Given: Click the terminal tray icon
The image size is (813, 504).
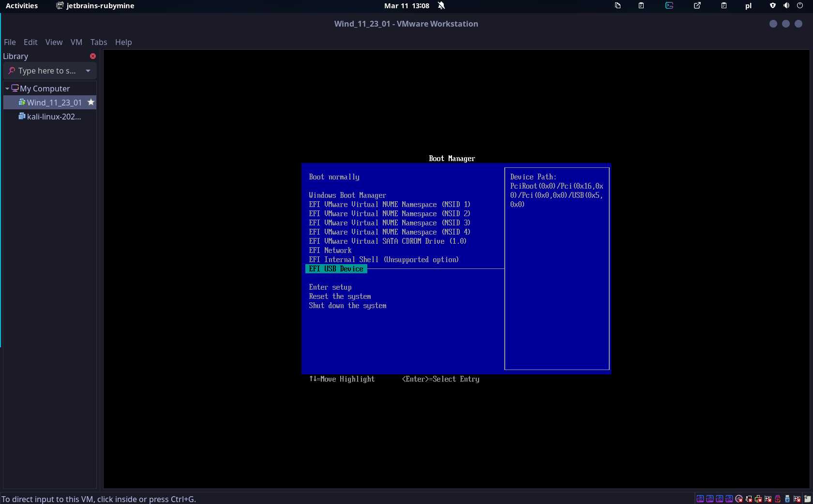Looking at the screenshot, I should click(x=669, y=6).
